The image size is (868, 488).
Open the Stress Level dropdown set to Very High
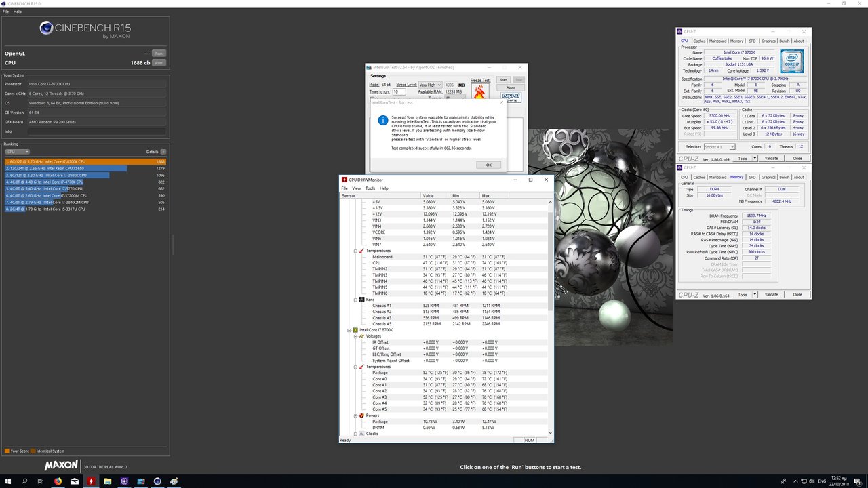point(431,85)
